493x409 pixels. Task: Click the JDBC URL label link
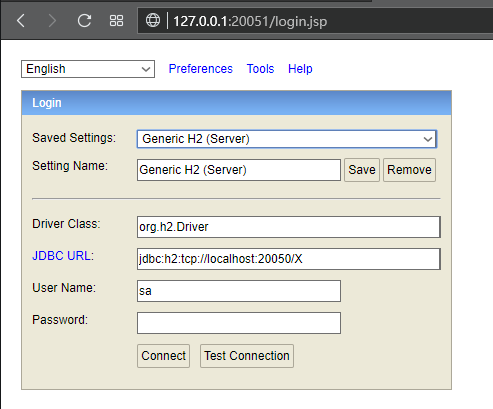63,256
